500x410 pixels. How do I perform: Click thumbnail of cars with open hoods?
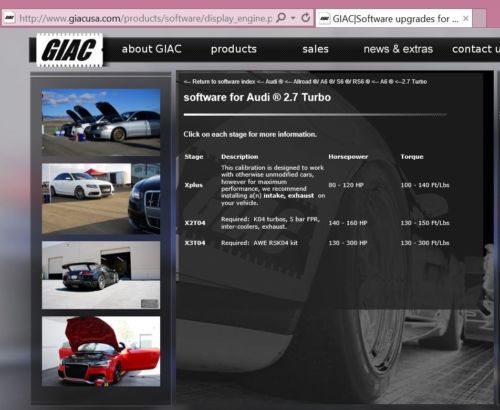click(101, 122)
